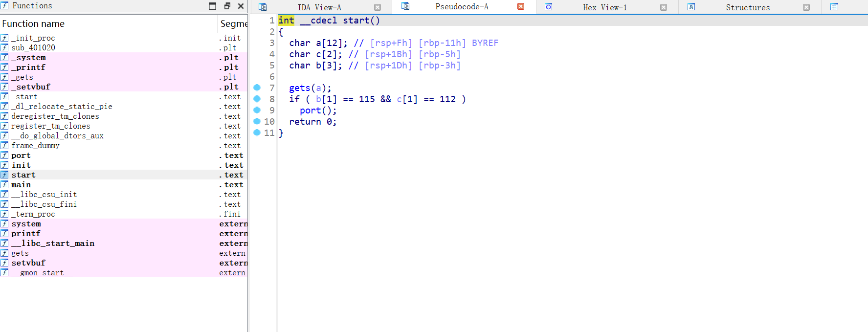This screenshot has width=868, height=332.
Task: Close the Functions panel
Action: click(241, 6)
